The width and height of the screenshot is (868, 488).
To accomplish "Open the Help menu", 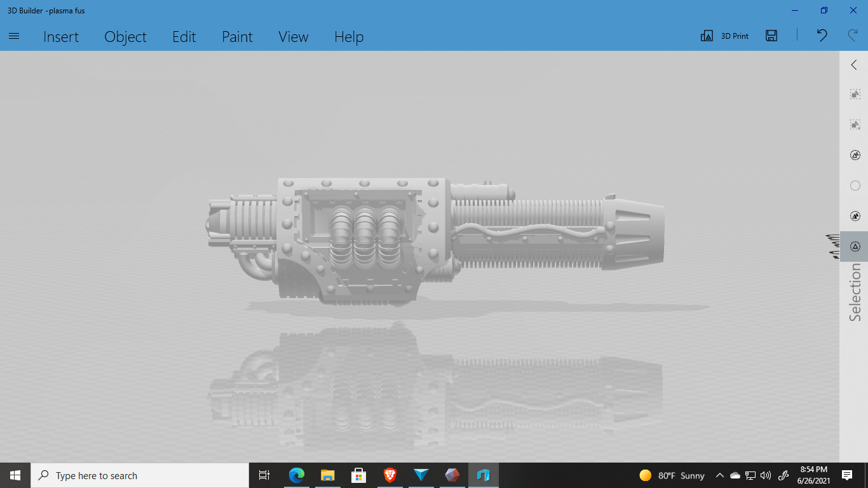I will pyautogui.click(x=349, y=37).
